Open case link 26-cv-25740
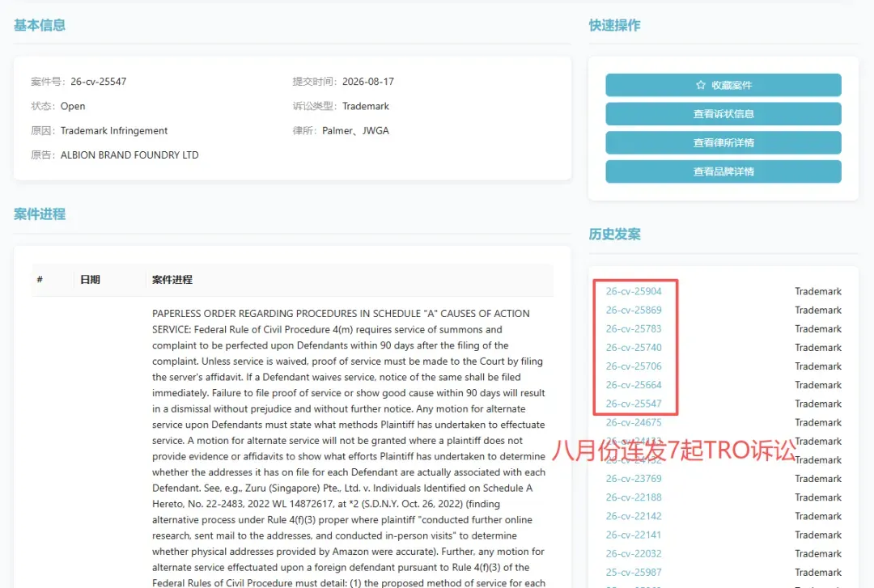 634,347
